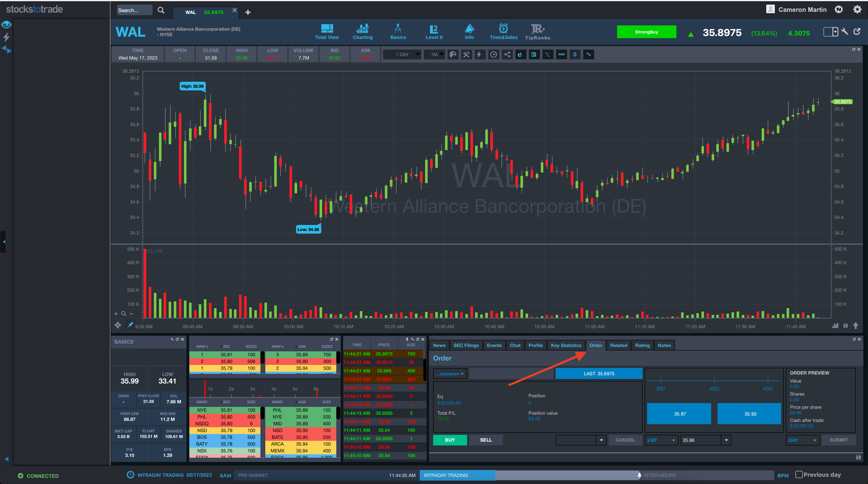This screenshot has width=868, height=484.
Task: Toggle the pin icon below chart
Action: (130, 325)
